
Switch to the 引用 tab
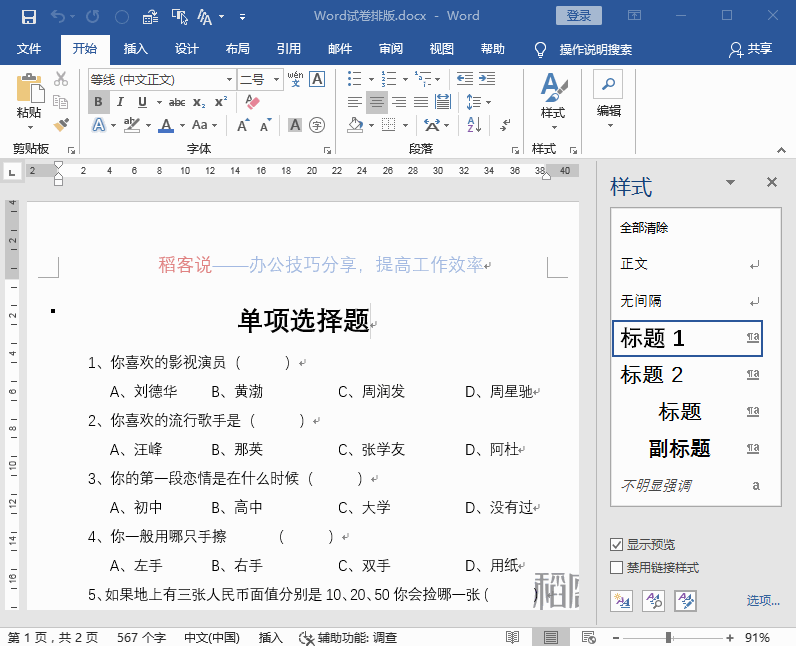tap(289, 49)
